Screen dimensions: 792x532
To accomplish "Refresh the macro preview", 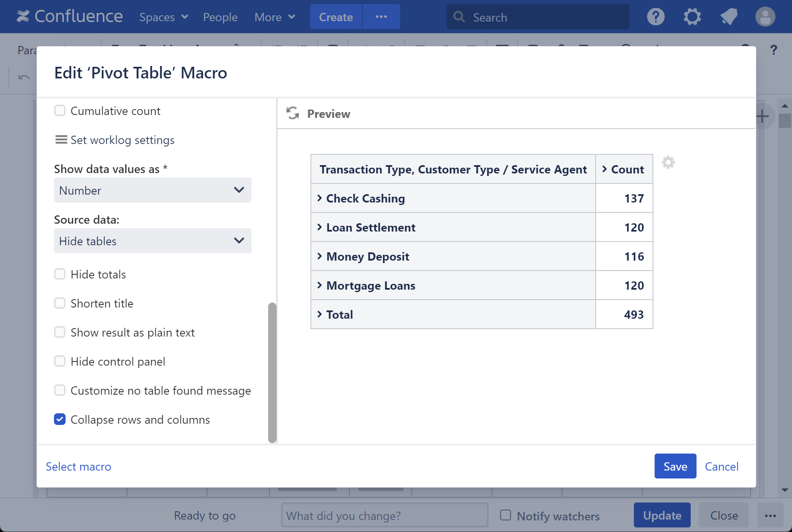I will [293, 113].
